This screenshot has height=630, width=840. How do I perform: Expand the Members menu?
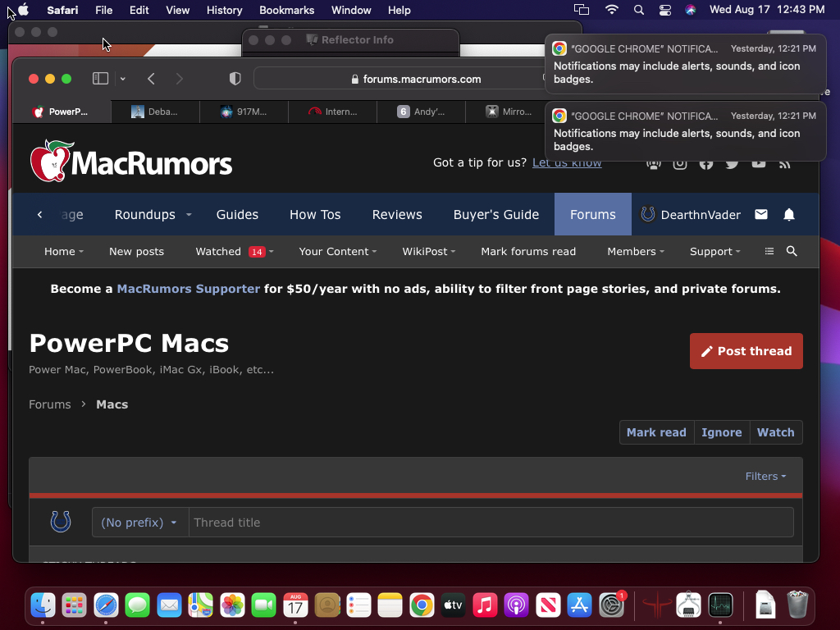coord(636,252)
